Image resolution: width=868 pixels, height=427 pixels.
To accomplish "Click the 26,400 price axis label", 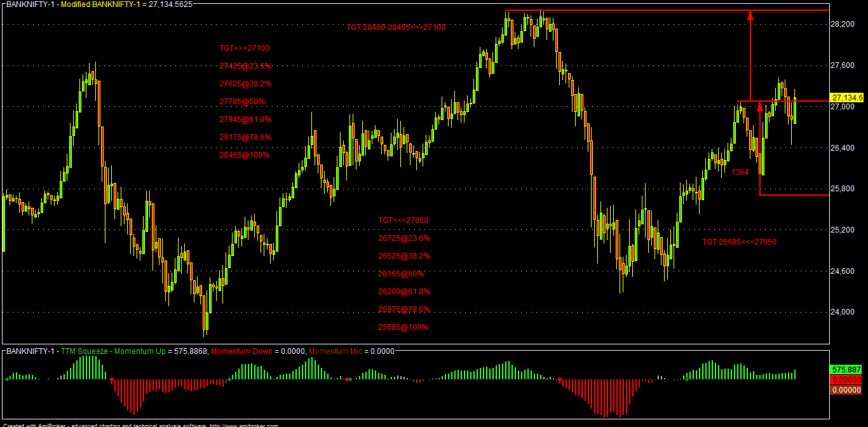I will pyautogui.click(x=843, y=148).
